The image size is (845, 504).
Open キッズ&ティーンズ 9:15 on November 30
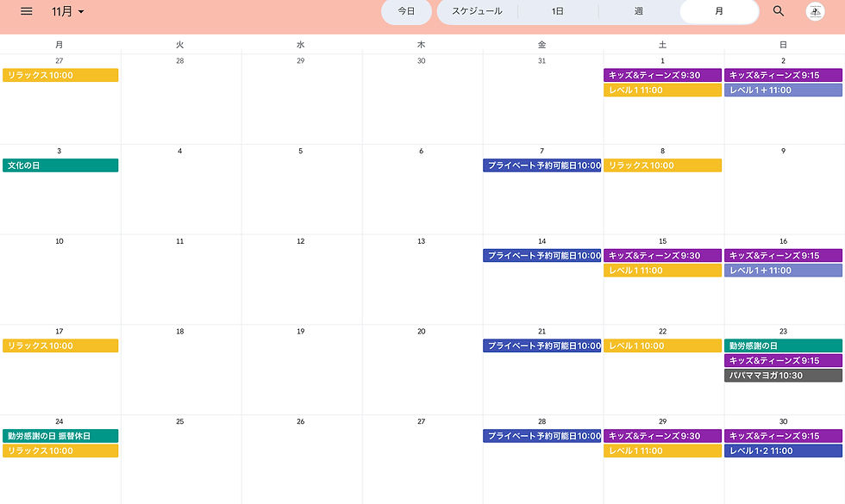[783, 436]
